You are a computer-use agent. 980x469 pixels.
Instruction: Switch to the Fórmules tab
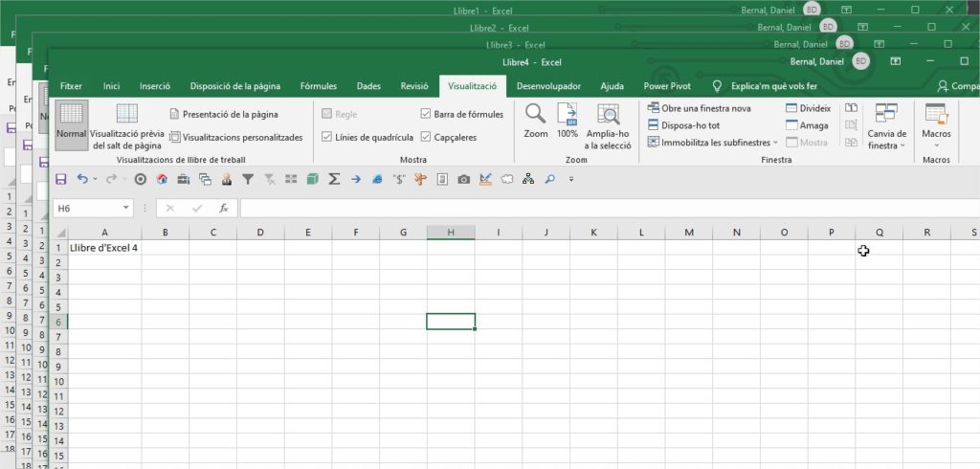(318, 86)
